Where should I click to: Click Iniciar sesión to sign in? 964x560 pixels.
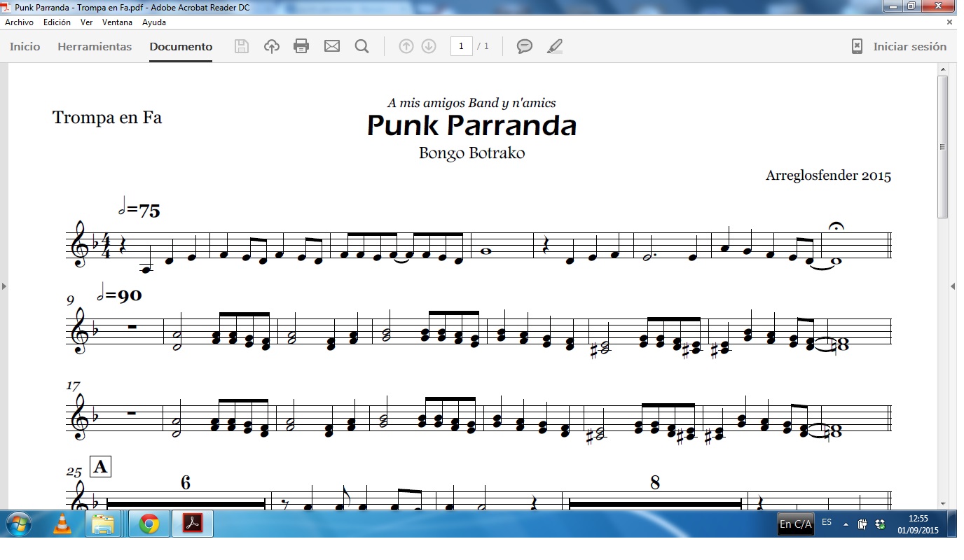pyautogui.click(x=909, y=47)
